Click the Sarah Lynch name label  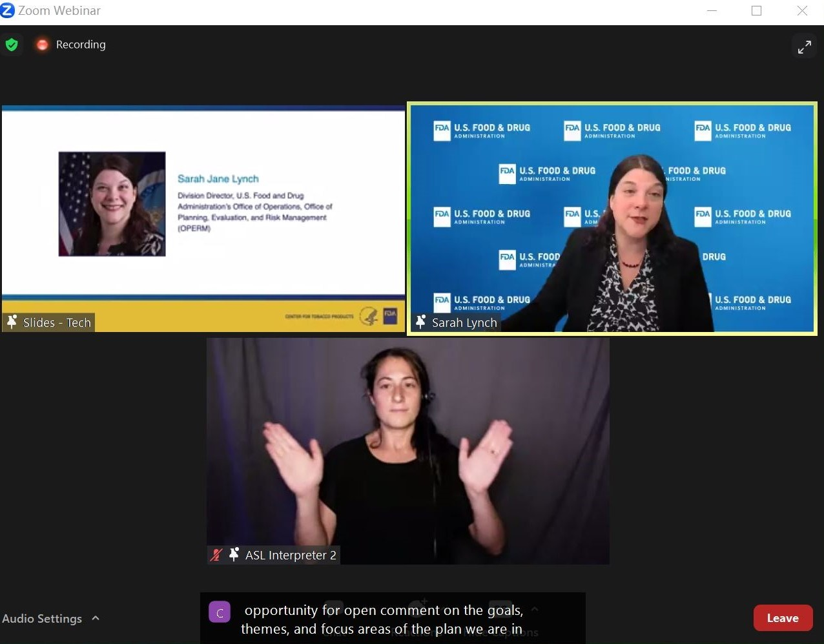(x=464, y=322)
